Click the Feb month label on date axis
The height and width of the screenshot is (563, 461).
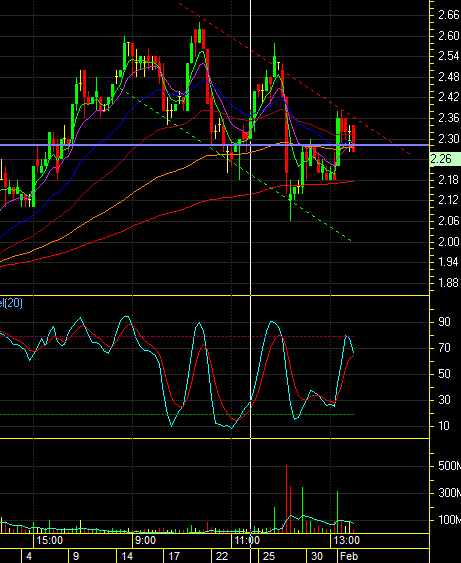tap(349, 557)
